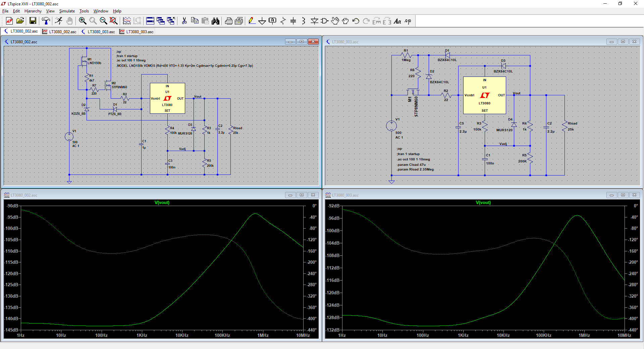Save the current schematic
This screenshot has width=644, height=349.
[x=33, y=21]
